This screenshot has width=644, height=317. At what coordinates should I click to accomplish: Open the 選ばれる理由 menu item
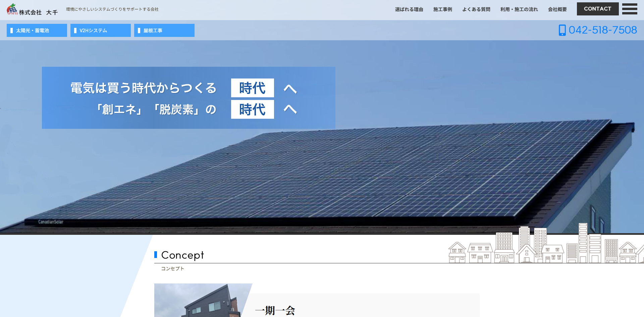coord(409,9)
